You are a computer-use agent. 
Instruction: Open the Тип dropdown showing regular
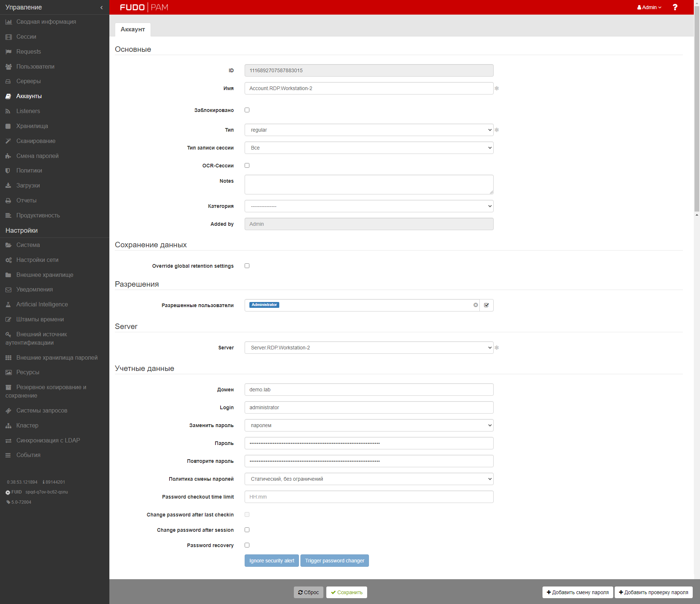coord(369,130)
